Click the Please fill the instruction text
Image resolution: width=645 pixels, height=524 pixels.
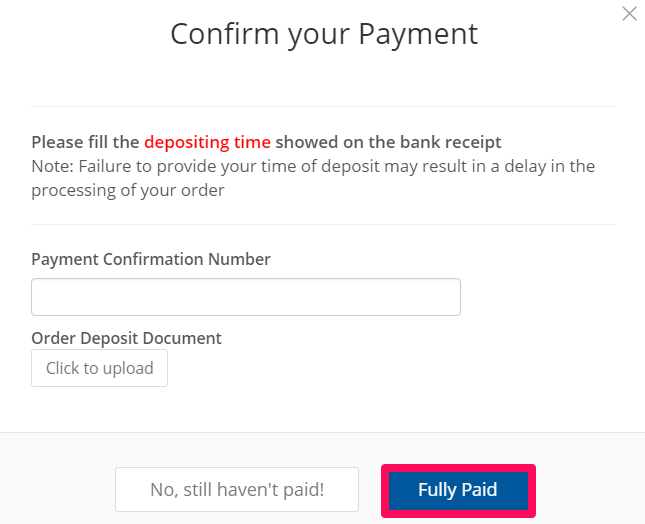point(85,142)
